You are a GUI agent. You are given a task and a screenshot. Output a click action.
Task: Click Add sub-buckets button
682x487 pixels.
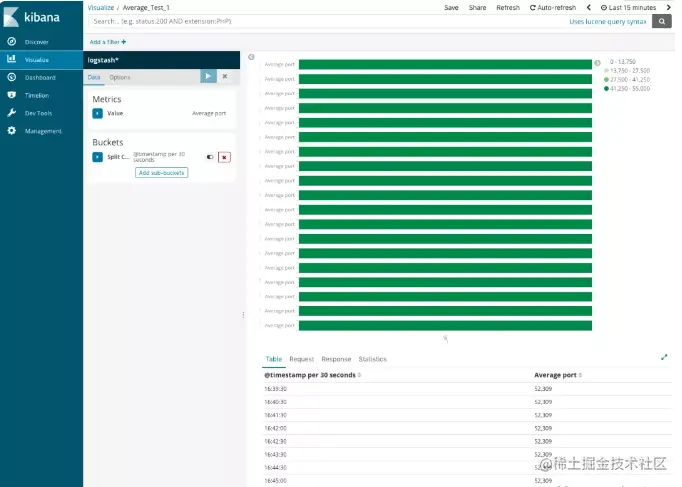pos(161,173)
